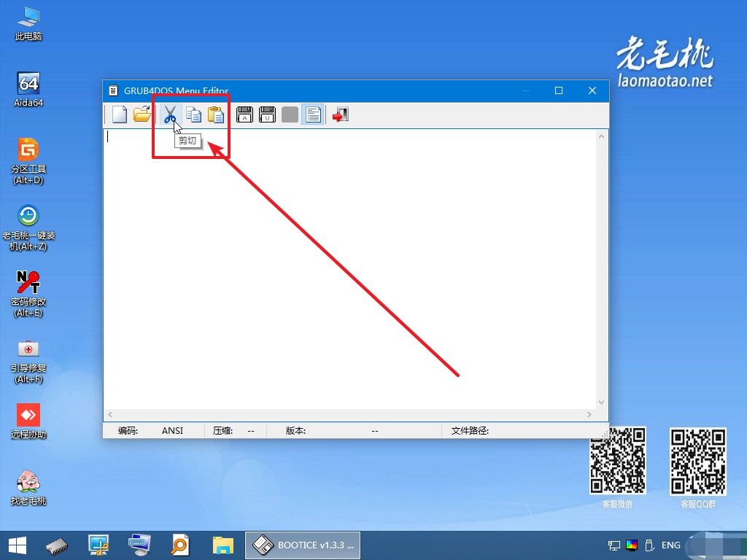747x560 pixels.
Task: Create a new menu file
Action: point(119,114)
